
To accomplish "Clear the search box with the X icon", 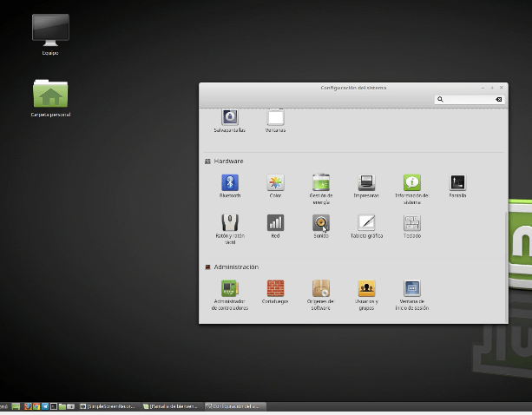I will [x=498, y=100].
